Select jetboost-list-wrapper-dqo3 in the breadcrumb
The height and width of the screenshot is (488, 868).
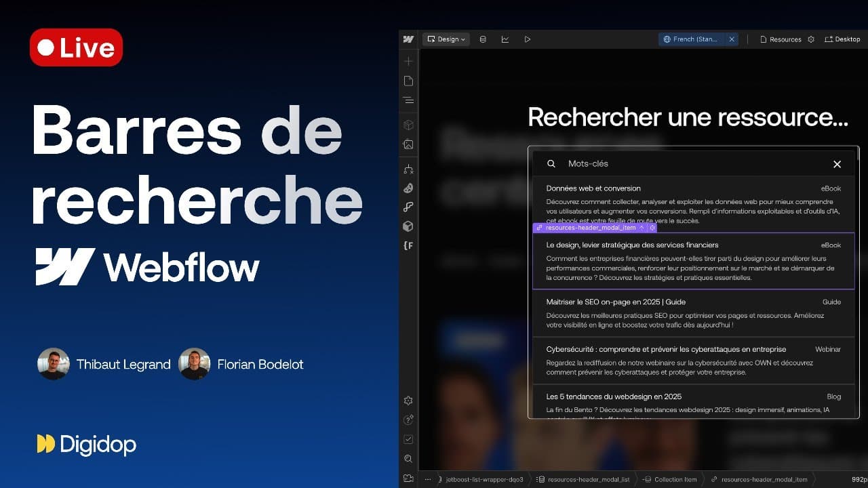click(x=484, y=479)
